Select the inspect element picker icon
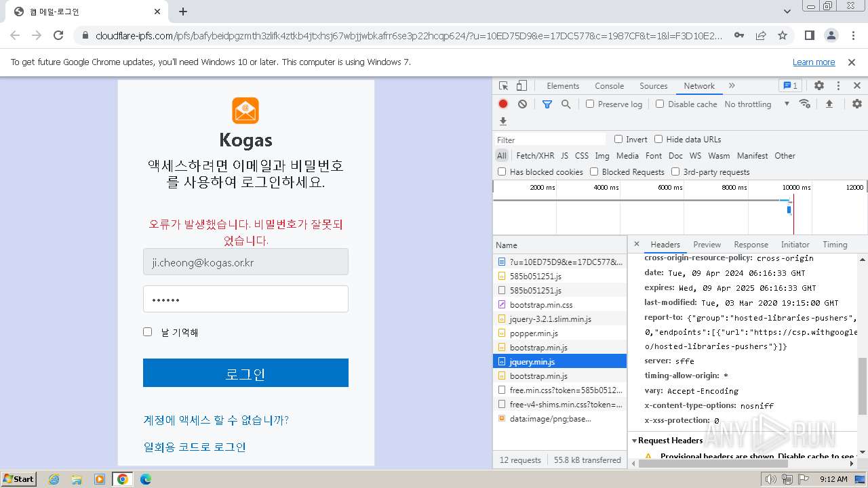The image size is (868, 488). tap(503, 86)
